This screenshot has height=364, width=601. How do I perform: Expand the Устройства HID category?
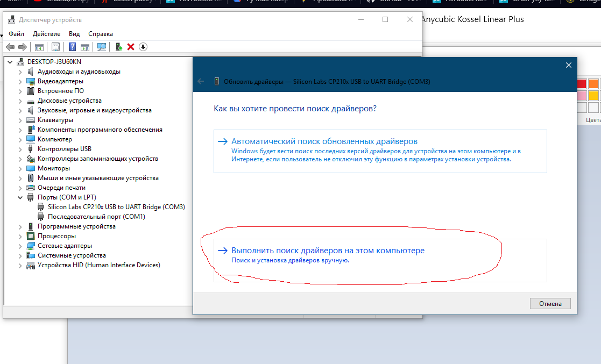[20, 265]
